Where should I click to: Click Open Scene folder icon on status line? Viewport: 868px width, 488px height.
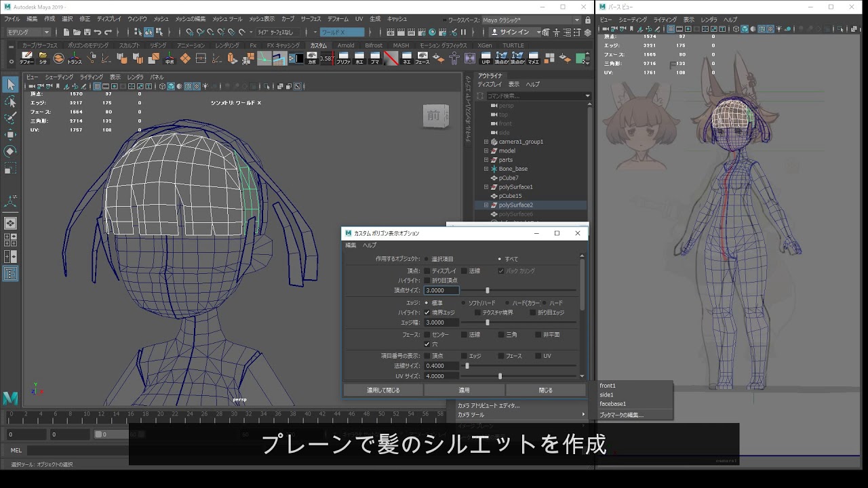(77, 32)
